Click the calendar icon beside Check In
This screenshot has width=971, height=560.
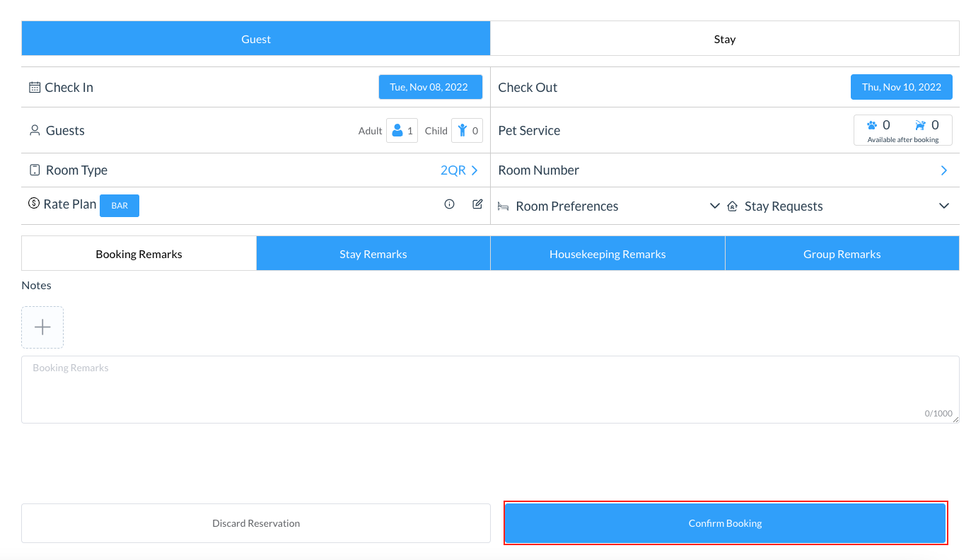pyautogui.click(x=34, y=88)
